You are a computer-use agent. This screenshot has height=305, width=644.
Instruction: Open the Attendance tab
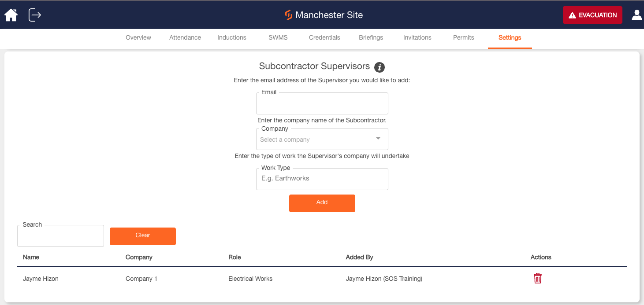point(185,37)
